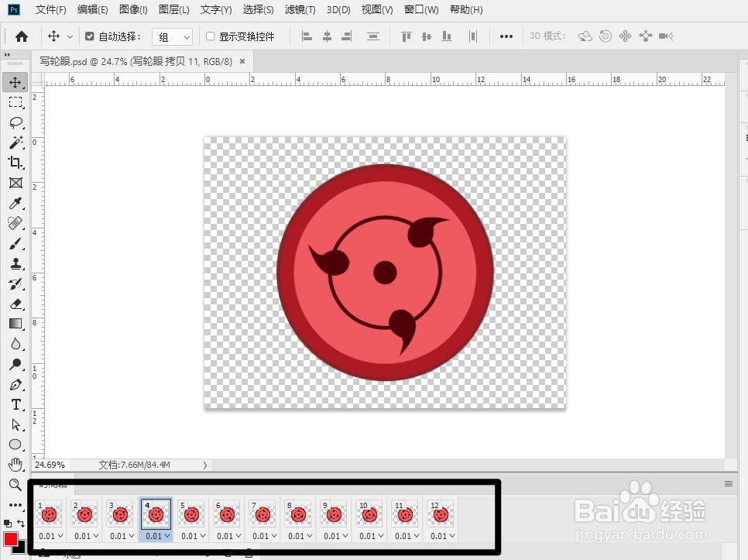Select the Dodge tool
748x560 pixels.
[x=15, y=365]
